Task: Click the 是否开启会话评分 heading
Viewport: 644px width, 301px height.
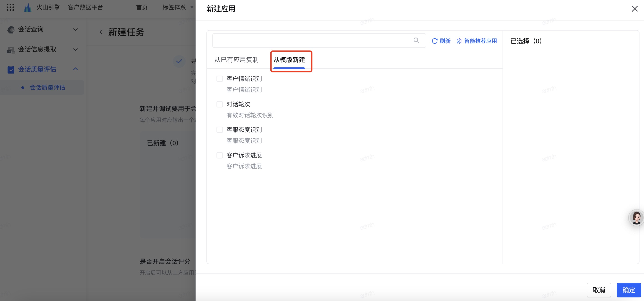Action: coord(165,261)
